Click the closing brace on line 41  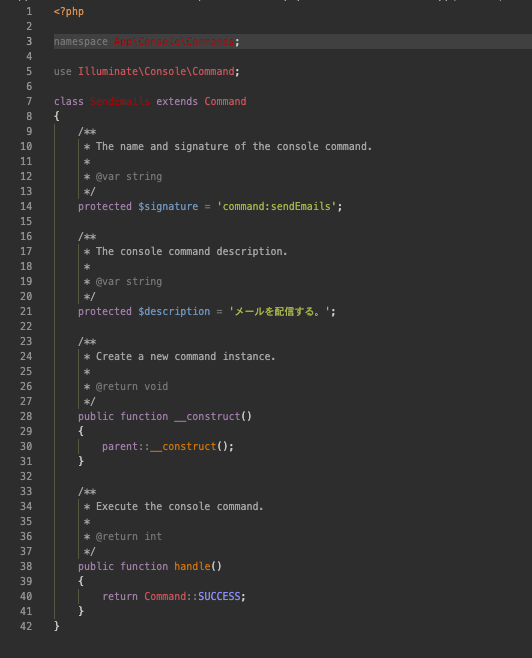pyautogui.click(x=81, y=611)
